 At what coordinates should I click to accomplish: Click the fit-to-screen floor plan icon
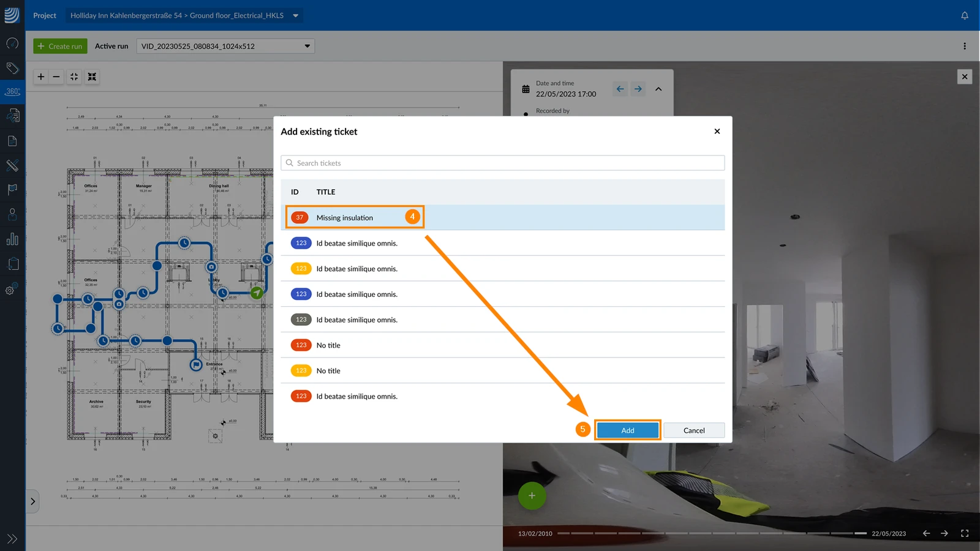click(74, 77)
